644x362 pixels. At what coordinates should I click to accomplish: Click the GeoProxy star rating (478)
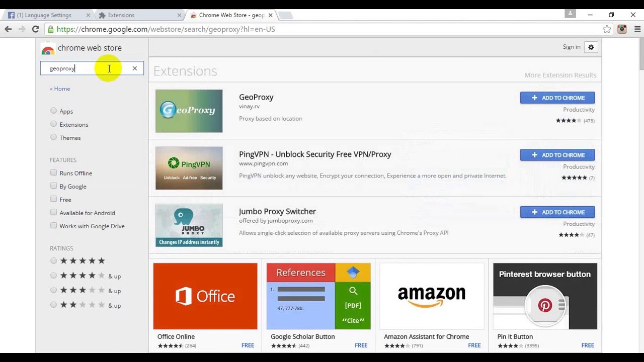(575, 121)
